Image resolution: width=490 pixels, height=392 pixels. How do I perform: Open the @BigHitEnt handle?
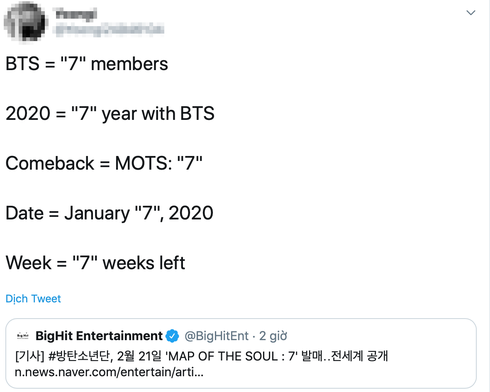[x=216, y=336]
